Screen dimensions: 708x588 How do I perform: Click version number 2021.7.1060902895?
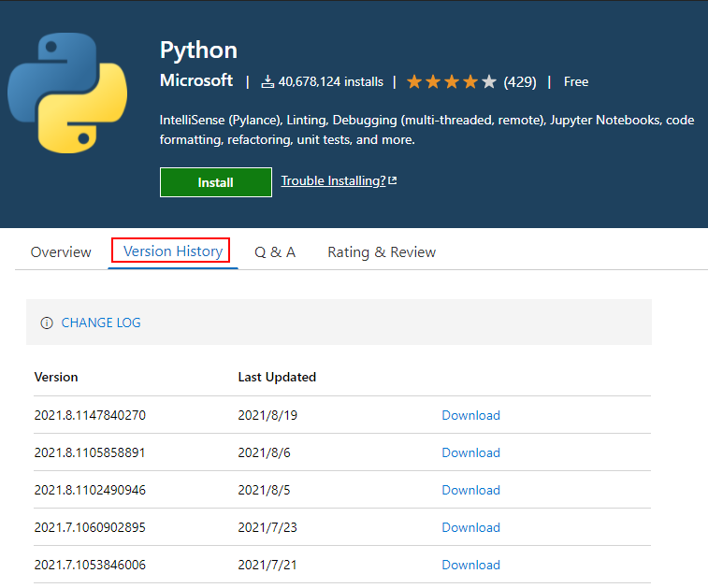tap(90, 527)
